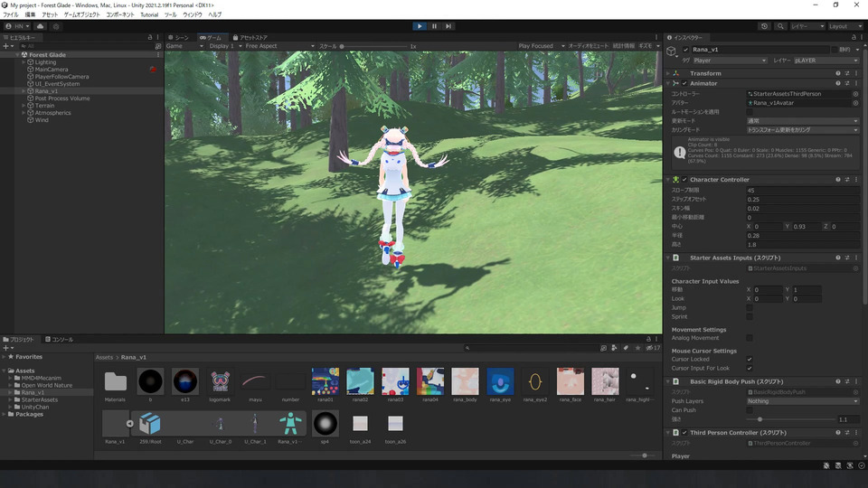
Task: Open the Layout dropdown
Action: coord(845,26)
